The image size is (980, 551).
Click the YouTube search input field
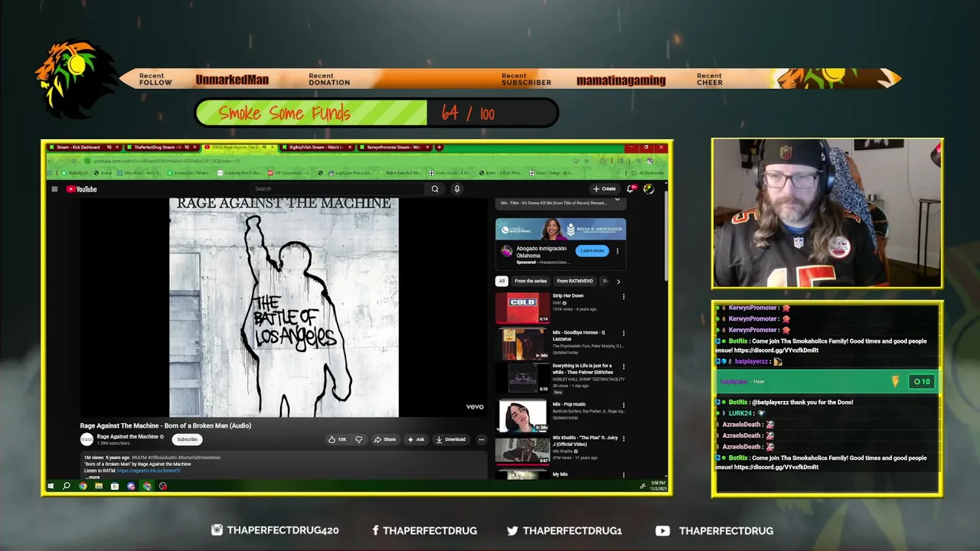pyautogui.click(x=337, y=189)
